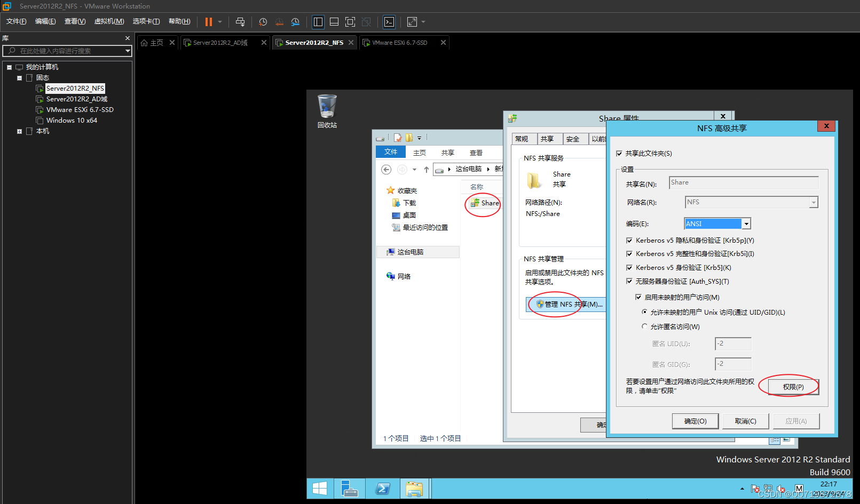Image resolution: width=860 pixels, height=504 pixels.
Task: Enter full screen mode icon
Action: pyautogui.click(x=350, y=22)
